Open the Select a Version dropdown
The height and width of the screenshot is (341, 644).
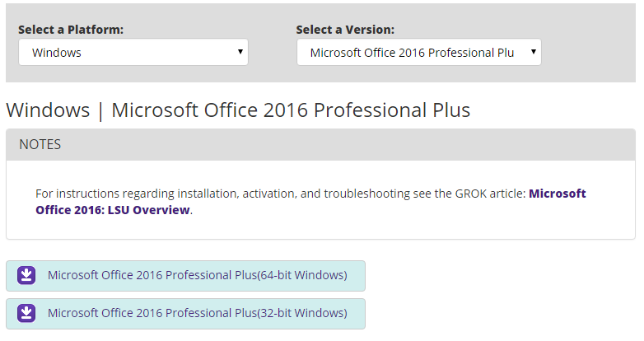[x=418, y=53]
